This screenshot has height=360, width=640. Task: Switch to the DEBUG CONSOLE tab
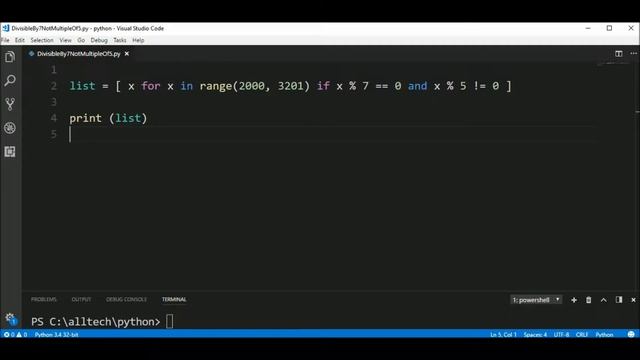pos(126,300)
